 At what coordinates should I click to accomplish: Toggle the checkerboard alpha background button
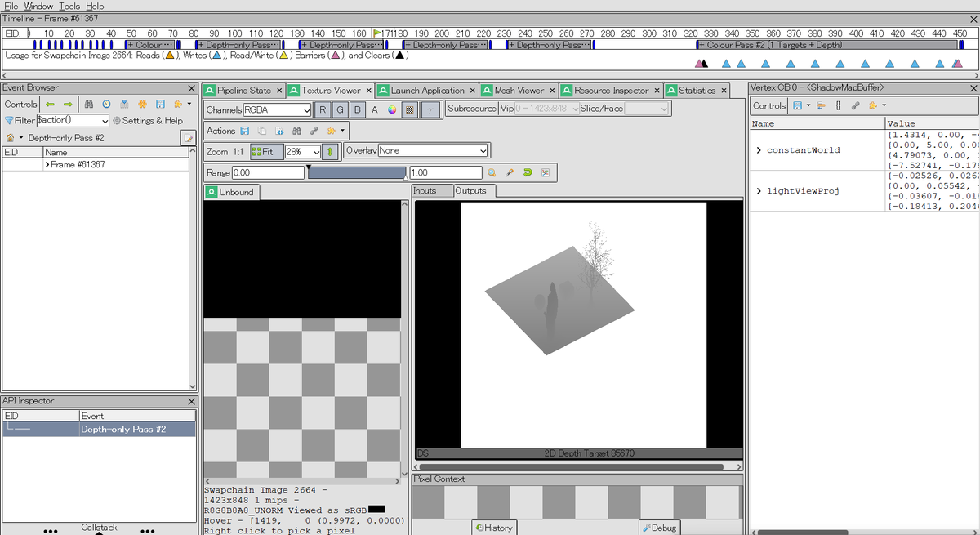pos(410,109)
